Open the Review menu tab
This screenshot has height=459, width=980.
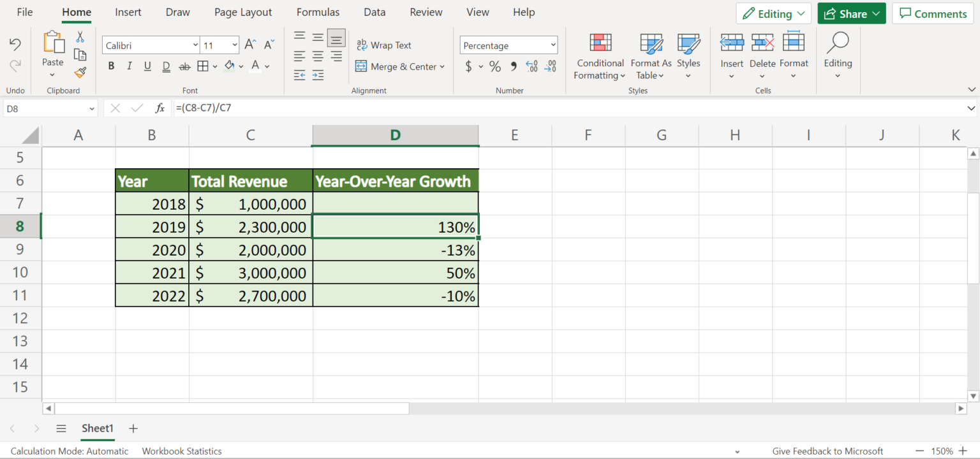coord(426,12)
